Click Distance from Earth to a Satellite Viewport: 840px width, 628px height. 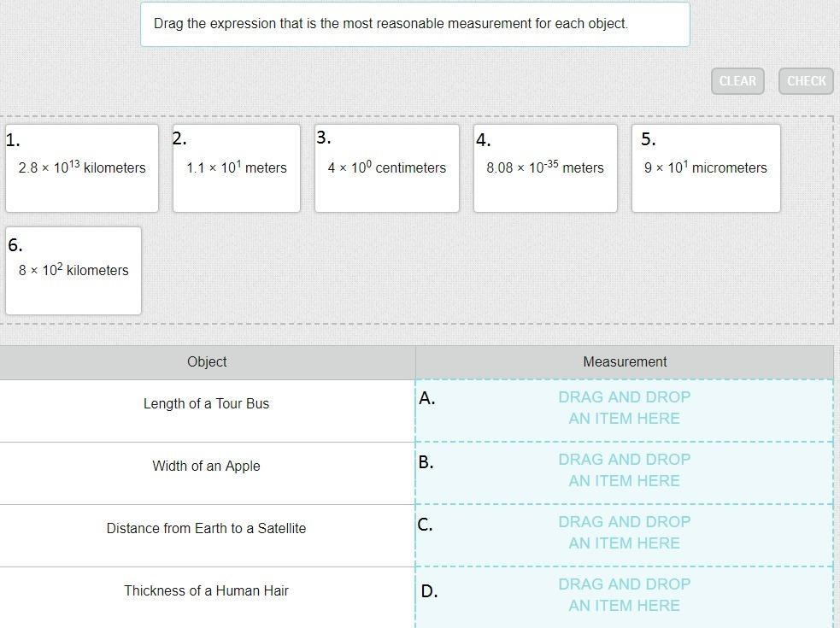point(206,529)
